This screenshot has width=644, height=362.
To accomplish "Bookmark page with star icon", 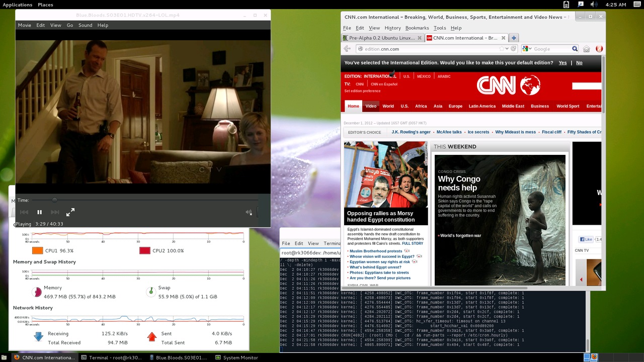I will pos(501,49).
